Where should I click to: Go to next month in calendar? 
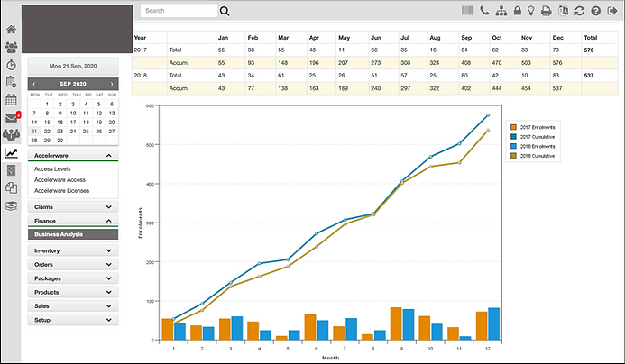112,83
